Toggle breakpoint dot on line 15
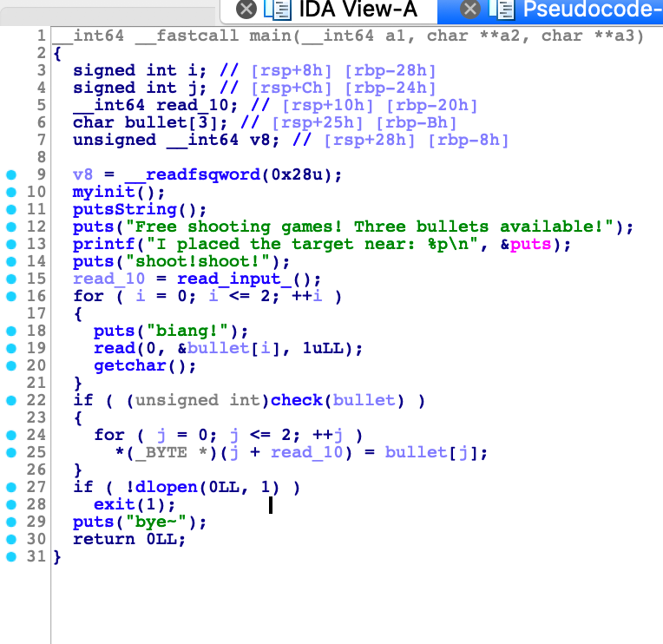The height and width of the screenshot is (644, 663). point(11,279)
